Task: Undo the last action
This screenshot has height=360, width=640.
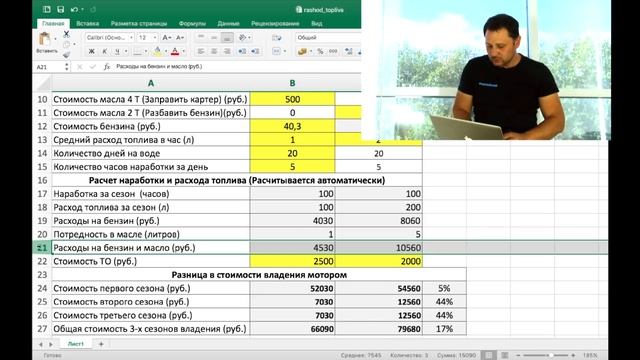Action: (74, 9)
